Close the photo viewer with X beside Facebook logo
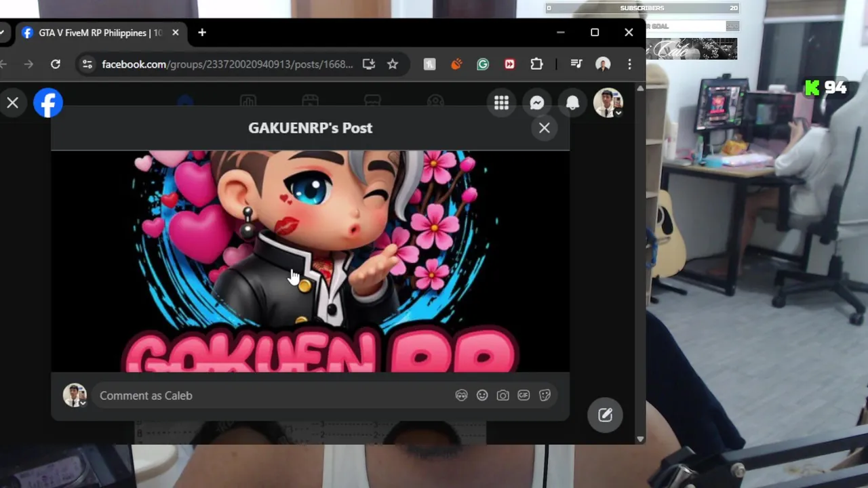The width and height of the screenshot is (868, 488). tap(12, 103)
